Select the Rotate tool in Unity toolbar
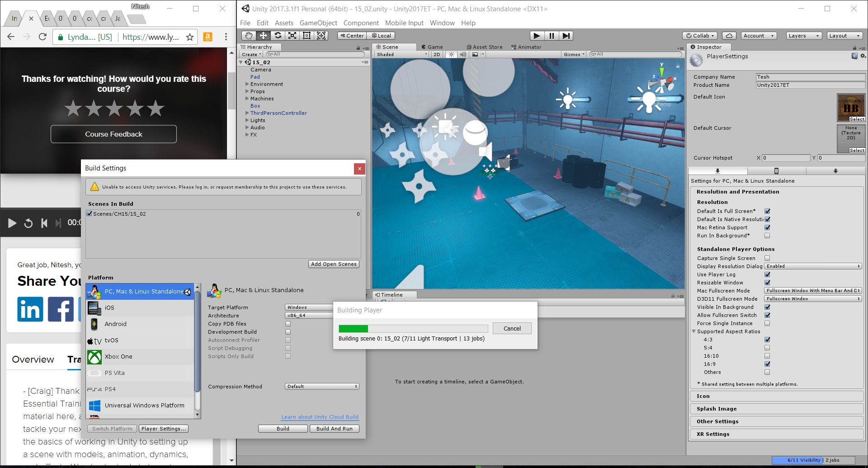 [278, 36]
